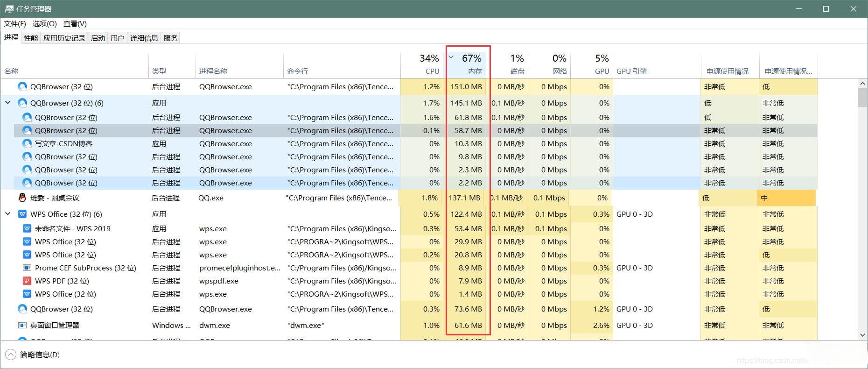Click QQBrowser group icon with (6) children
Image resolution: width=868 pixels, height=369 pixels.
point(22,103)
